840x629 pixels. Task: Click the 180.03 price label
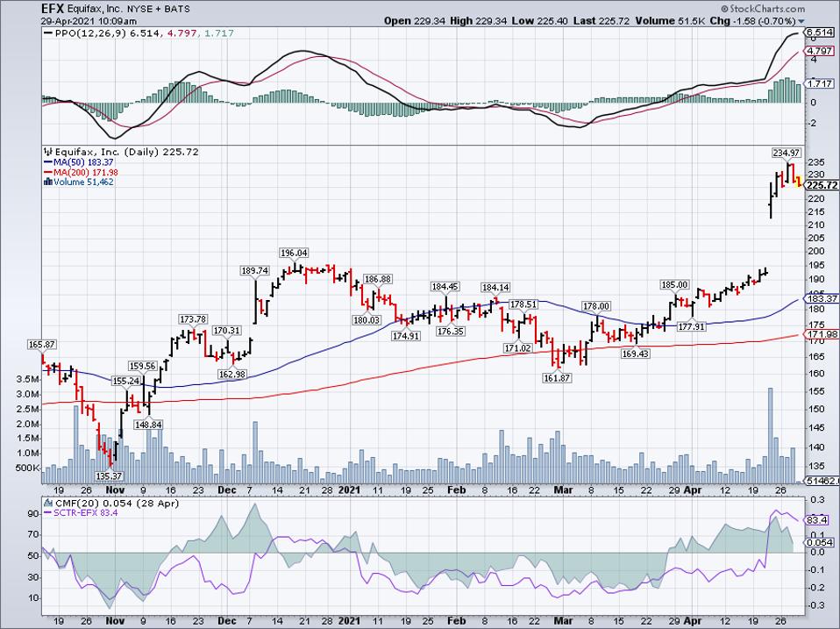pyautogui.click(x=367, y=320)
